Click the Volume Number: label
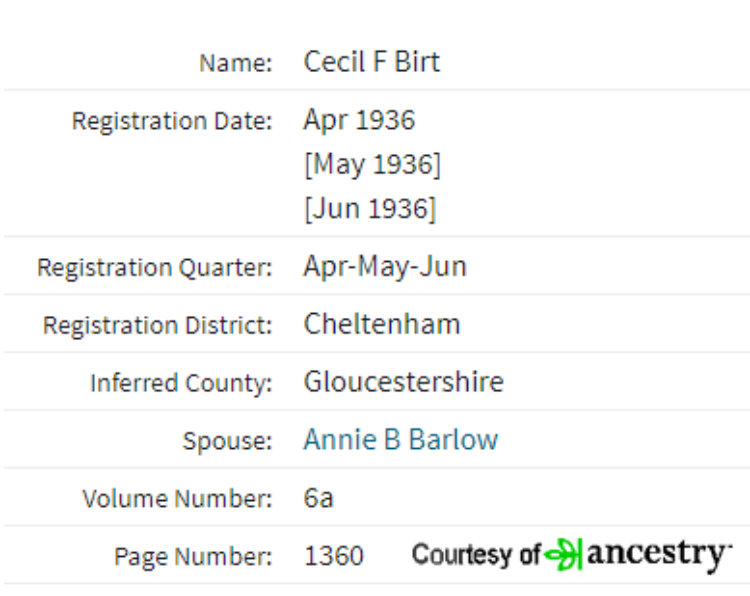 (x=177, y=498)
